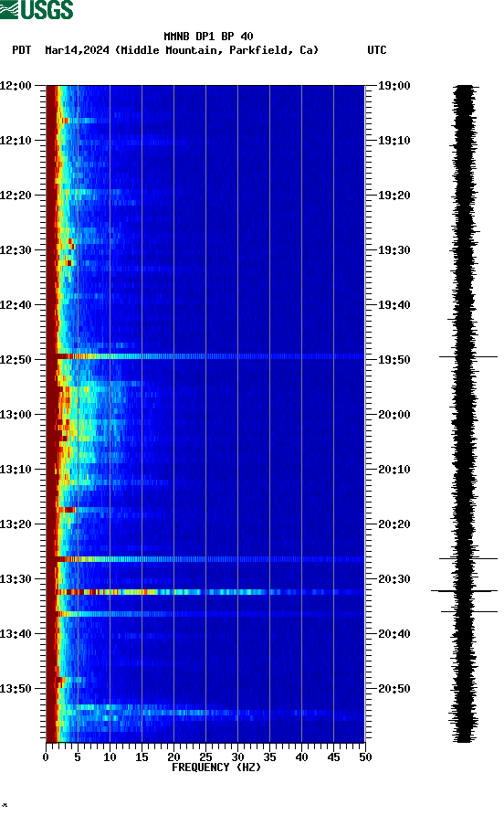Click the 13:00 PDT time label
This screenshot has width=504, height=815.
click(x=16, y=414)
